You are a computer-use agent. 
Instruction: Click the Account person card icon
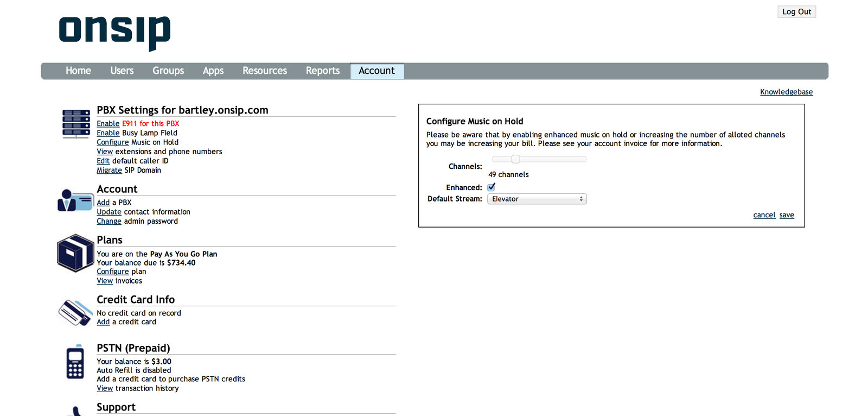[75, 200]
